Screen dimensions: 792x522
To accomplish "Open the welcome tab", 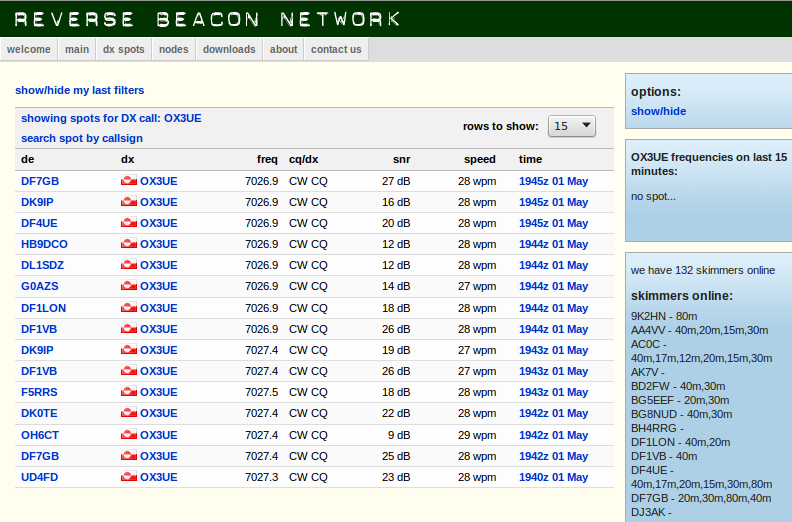I will (x=29, y=50).
